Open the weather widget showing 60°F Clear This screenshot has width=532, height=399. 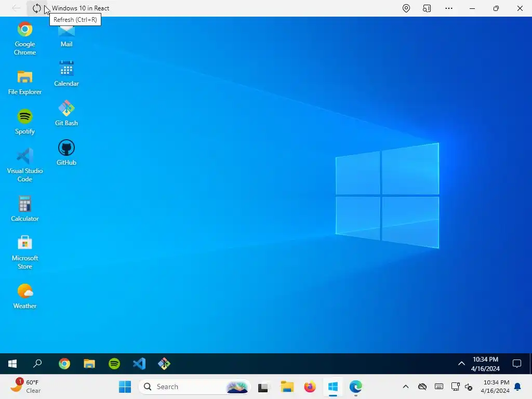25,387
